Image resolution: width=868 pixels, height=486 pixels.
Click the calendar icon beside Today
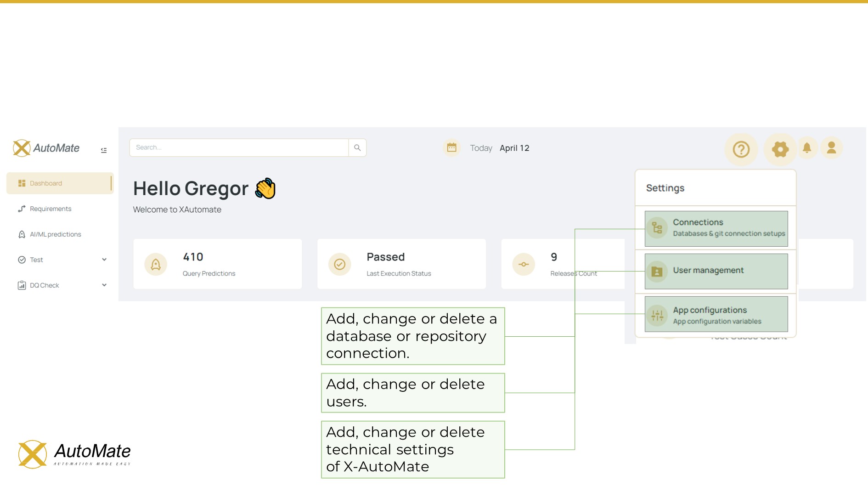click(x=452, y=148)
